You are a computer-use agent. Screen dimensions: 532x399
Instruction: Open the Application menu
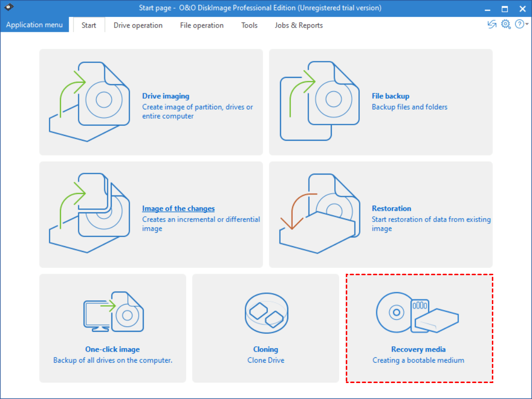[34, 25]
